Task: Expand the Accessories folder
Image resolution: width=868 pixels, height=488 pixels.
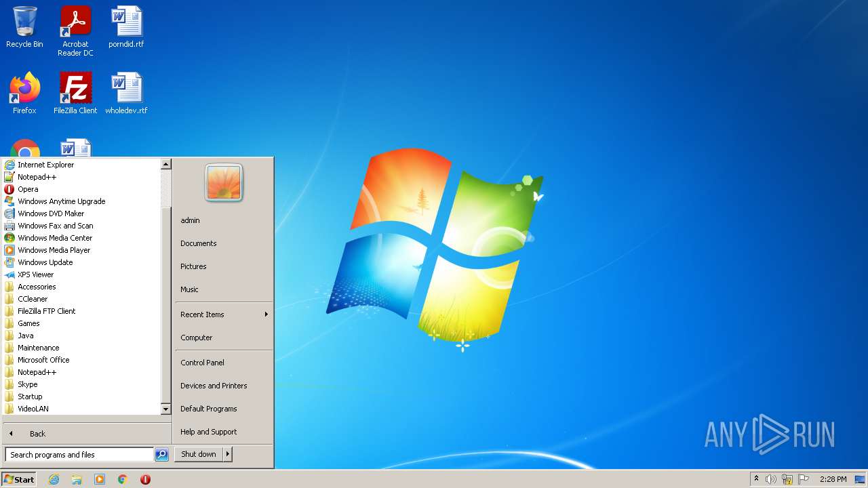Action: click(81, 287)
